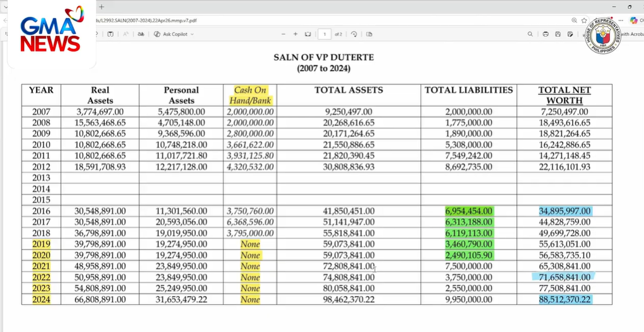Click the 'of 2' page count label

tap(338, 34)
